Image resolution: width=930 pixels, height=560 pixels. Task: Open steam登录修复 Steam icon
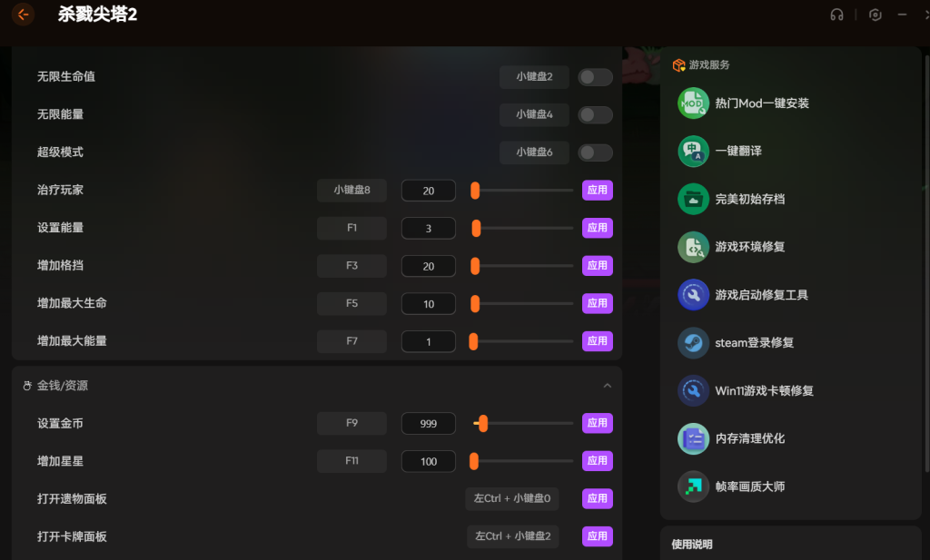(x=693, y=342)
